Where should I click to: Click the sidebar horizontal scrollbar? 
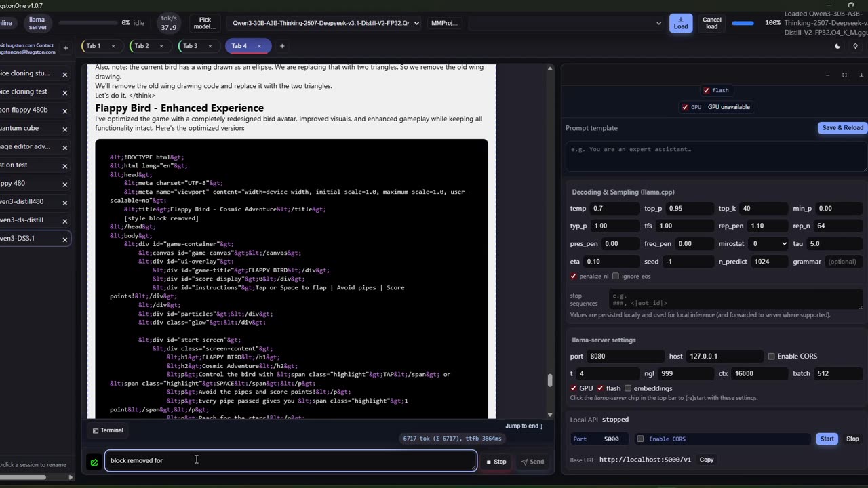(x=23, y=477)
